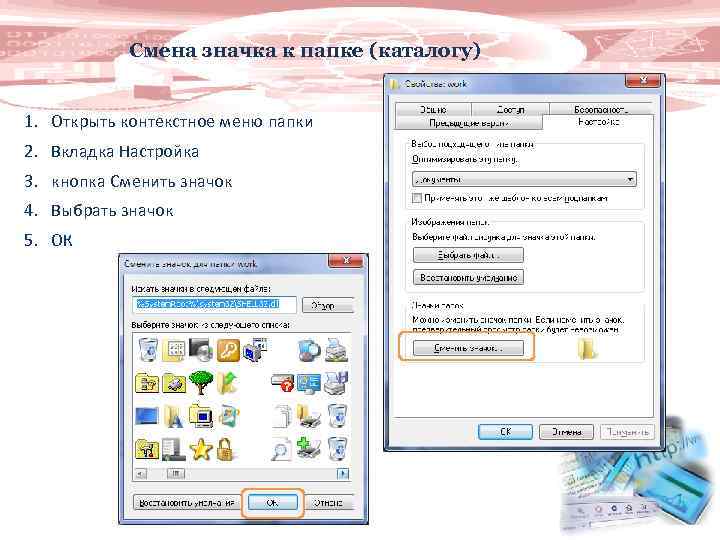Image resolution: width=720 pixels, height=540 pixels.
Task: Click Восстановить умолчания in change icon dialog
Action: pos(186,503)
